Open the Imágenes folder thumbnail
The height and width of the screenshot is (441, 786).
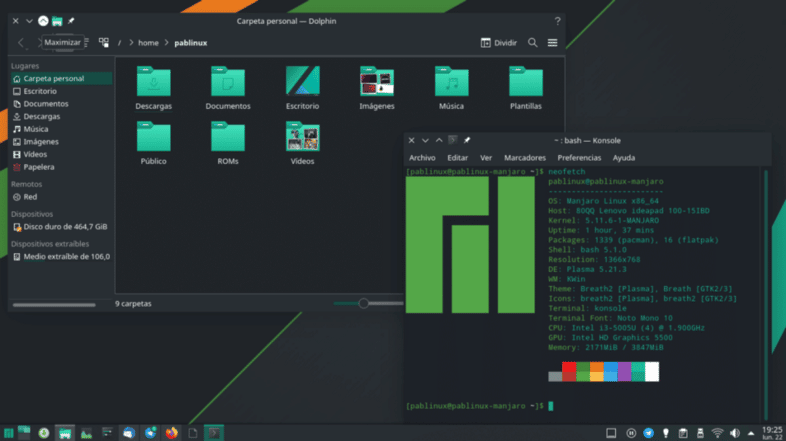(x=376, y=81)
